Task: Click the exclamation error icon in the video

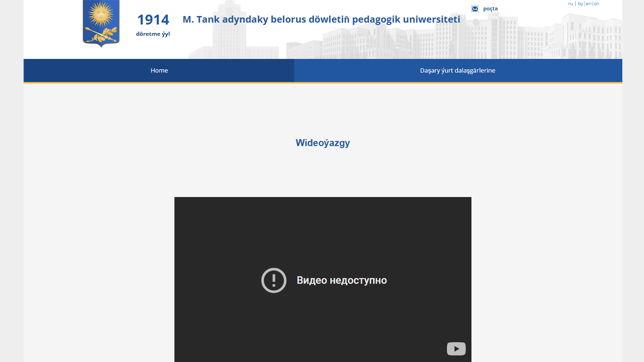Action: point(274,280)
